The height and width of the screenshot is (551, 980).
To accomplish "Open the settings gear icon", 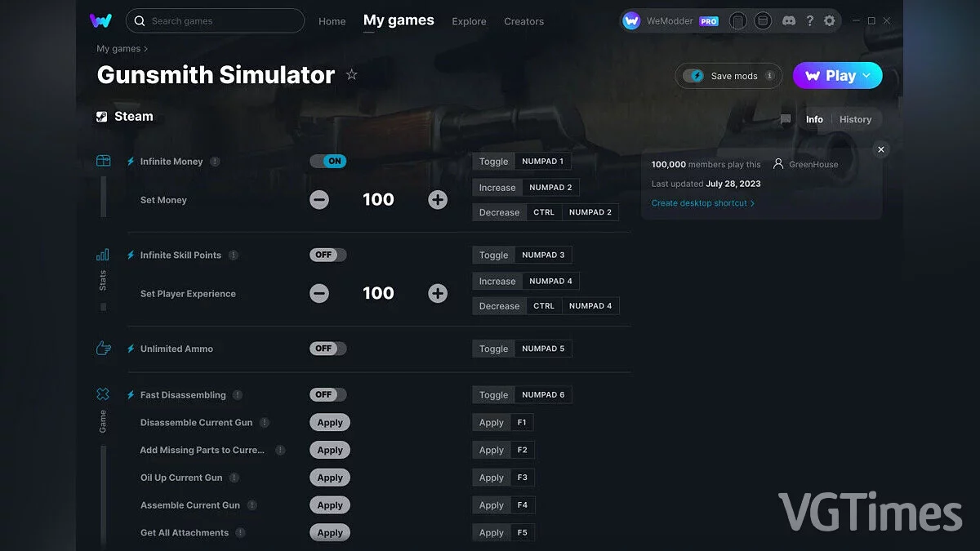I will pyautogui.click(x=830, y=21).
